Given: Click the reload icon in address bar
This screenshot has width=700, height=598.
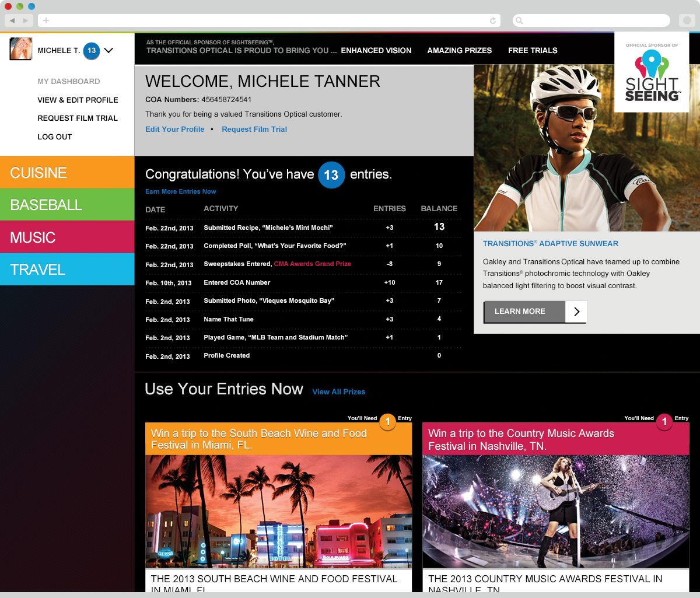Looking at the screenshot, I should click(x=493, y=20).
